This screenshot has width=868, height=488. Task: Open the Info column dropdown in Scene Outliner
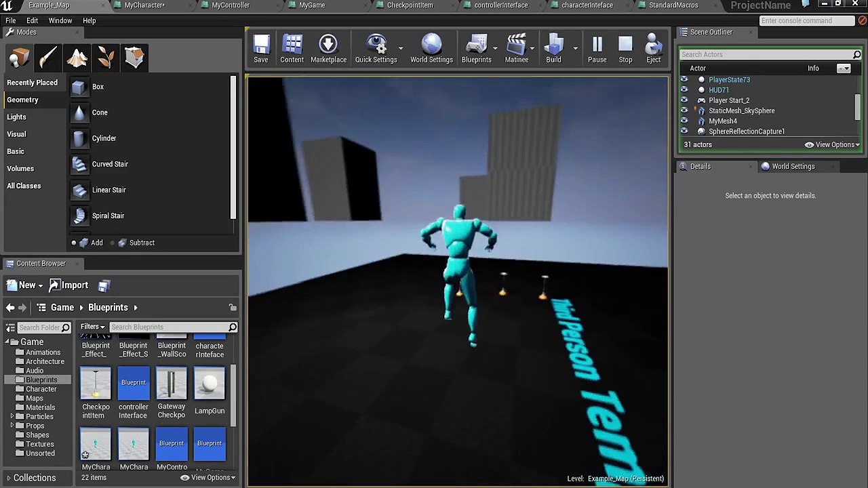point(844,68)
